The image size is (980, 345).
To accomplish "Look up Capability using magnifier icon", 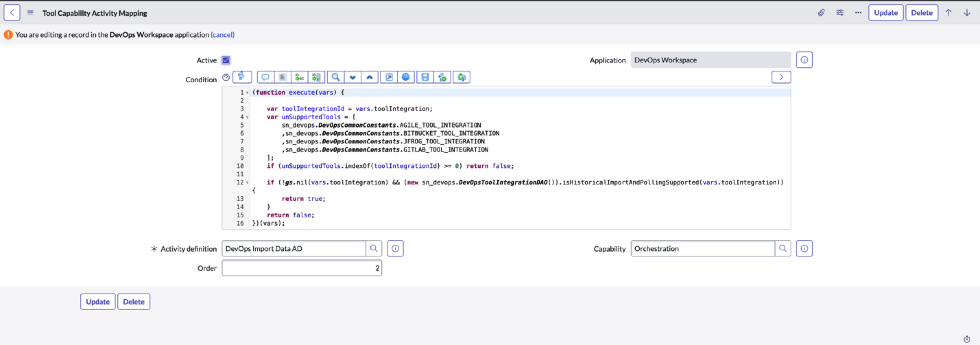I will [782, 248].
